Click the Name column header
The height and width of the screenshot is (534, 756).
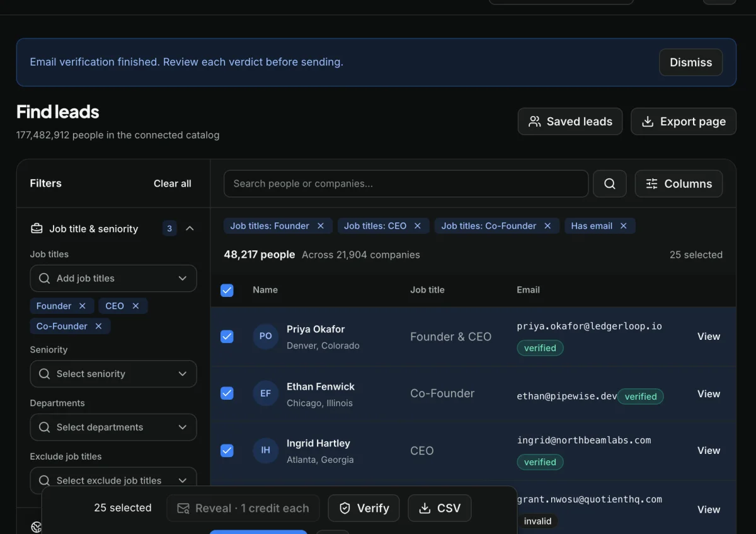coord(265,290)
